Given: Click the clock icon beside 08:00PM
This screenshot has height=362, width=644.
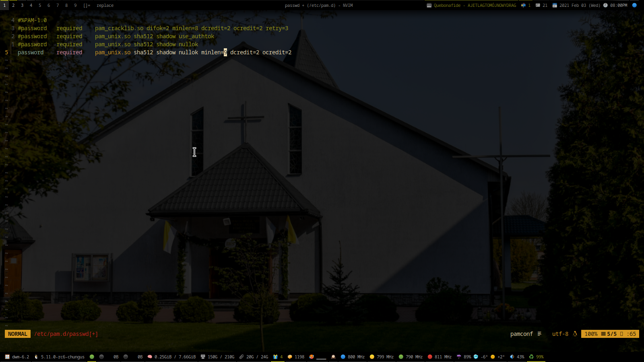Looking at the screenshot, I should (x=605, y=5).
